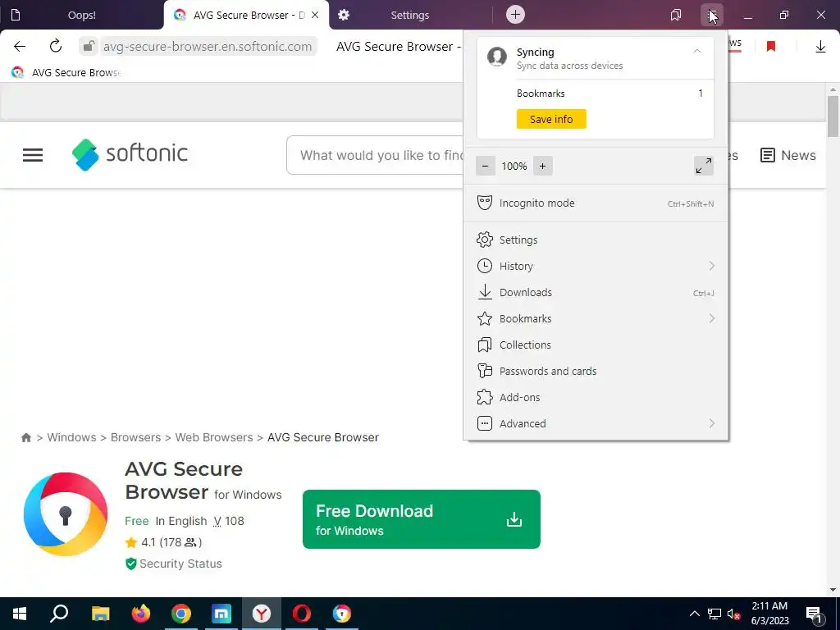Open Settings from the browser menu
The width and height of the screenshot is (840, 630).
coord(596,240)
